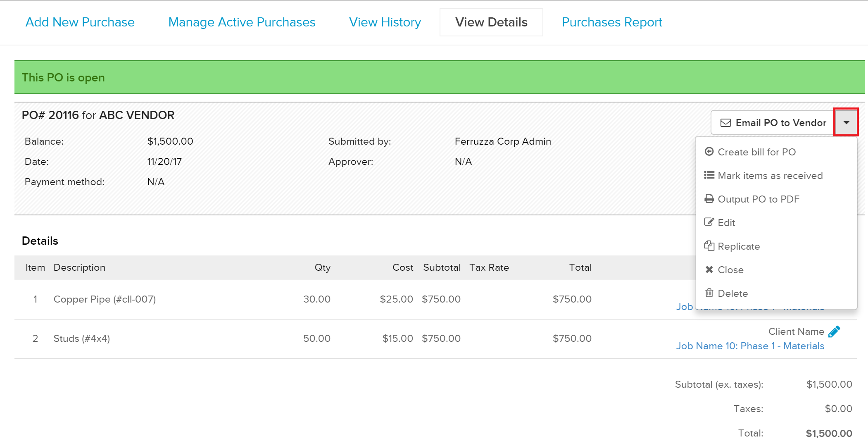Switch to the View History tab
Screen dimensions: 868x446
tap(385, 22)
